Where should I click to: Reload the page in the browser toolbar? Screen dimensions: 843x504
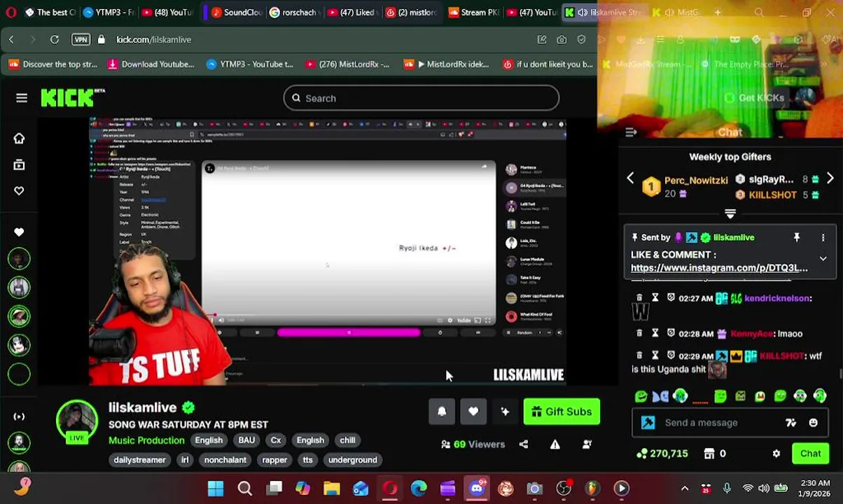tap(55, 40)
